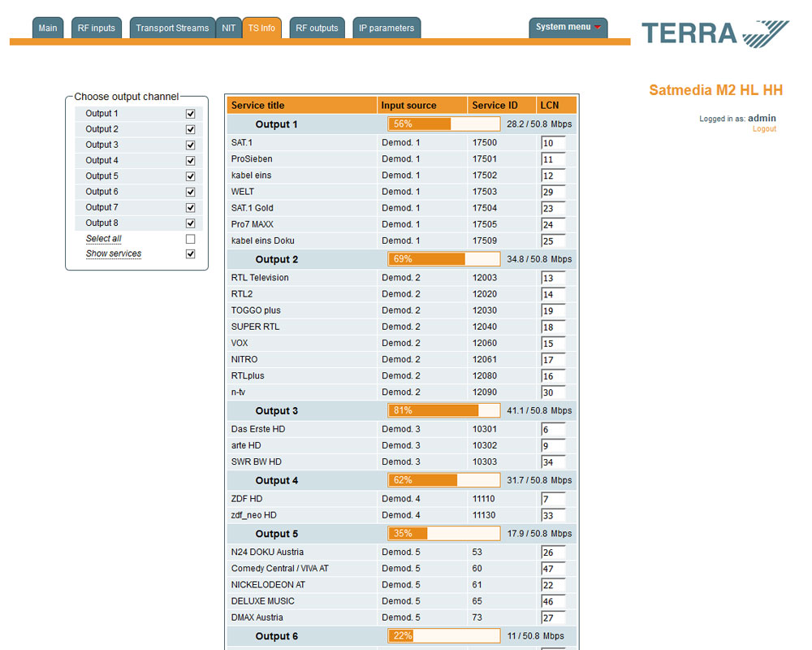The width and height of the screenshot is (812, 650).
Task: Open the RF outputs tab
Action: click(x=317, y=28)
